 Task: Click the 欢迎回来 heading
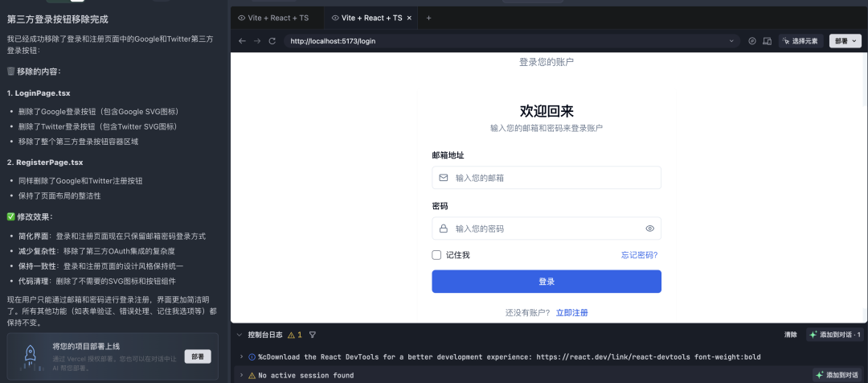click(547, 111)
